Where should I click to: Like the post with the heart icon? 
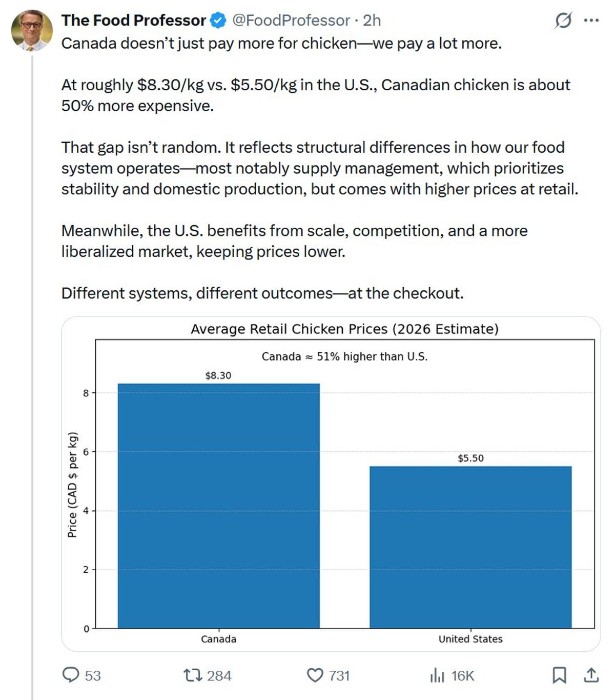coord(315,675)
